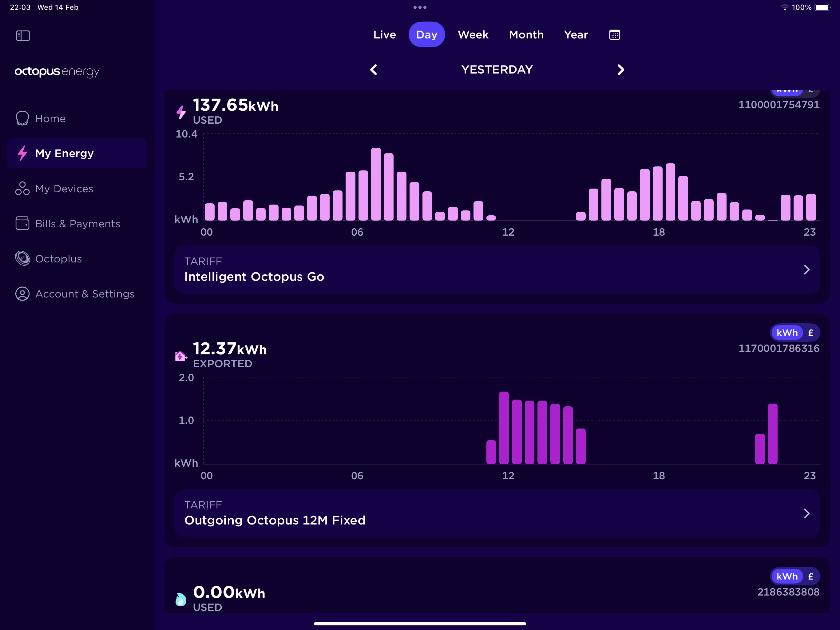Switch gas chart to kWh units

[787, 576]
